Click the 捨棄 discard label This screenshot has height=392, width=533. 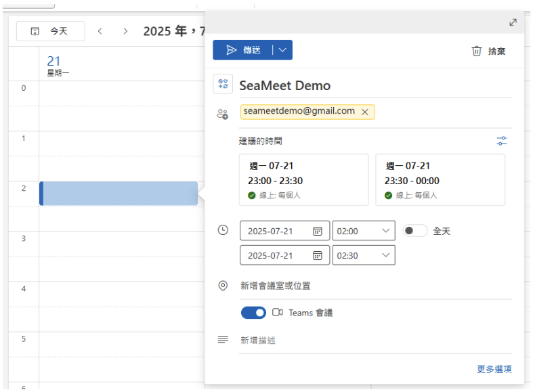click(x=496, y=51)
